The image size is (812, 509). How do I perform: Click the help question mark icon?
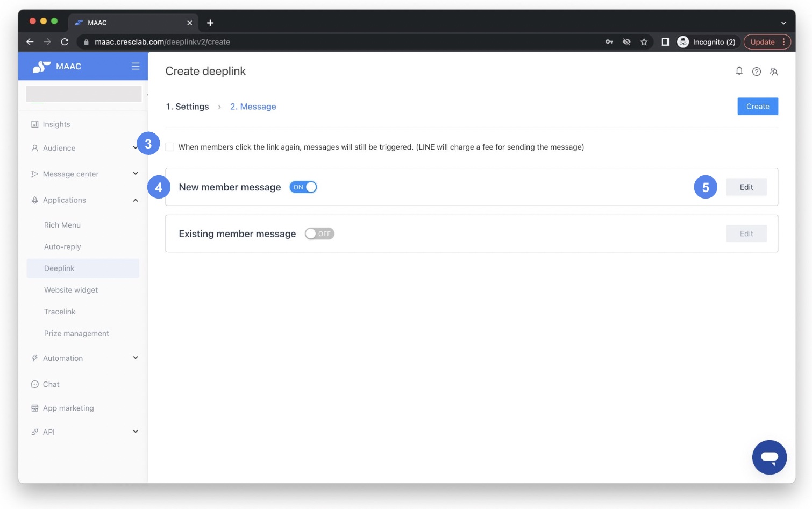click(757, 71)
